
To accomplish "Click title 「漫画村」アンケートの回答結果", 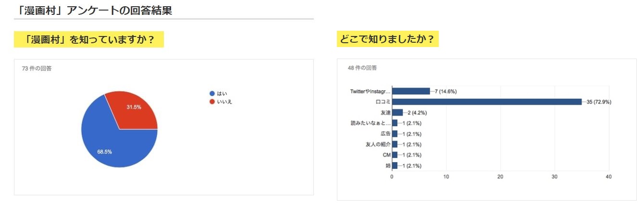I will click(93, 10).
